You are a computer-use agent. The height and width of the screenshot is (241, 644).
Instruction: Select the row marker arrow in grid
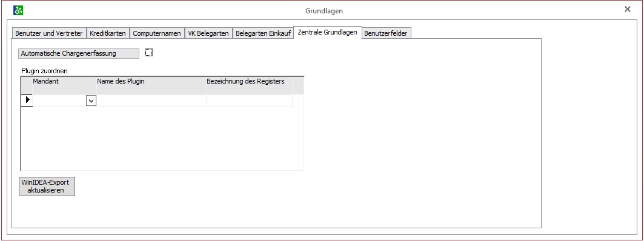point(27,100)
